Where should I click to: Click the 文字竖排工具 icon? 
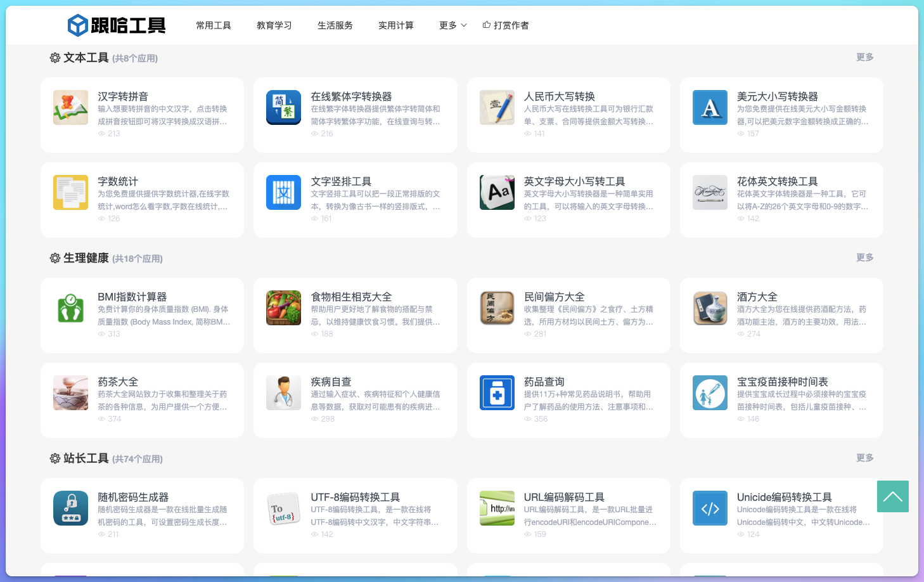tap(283, 193)
